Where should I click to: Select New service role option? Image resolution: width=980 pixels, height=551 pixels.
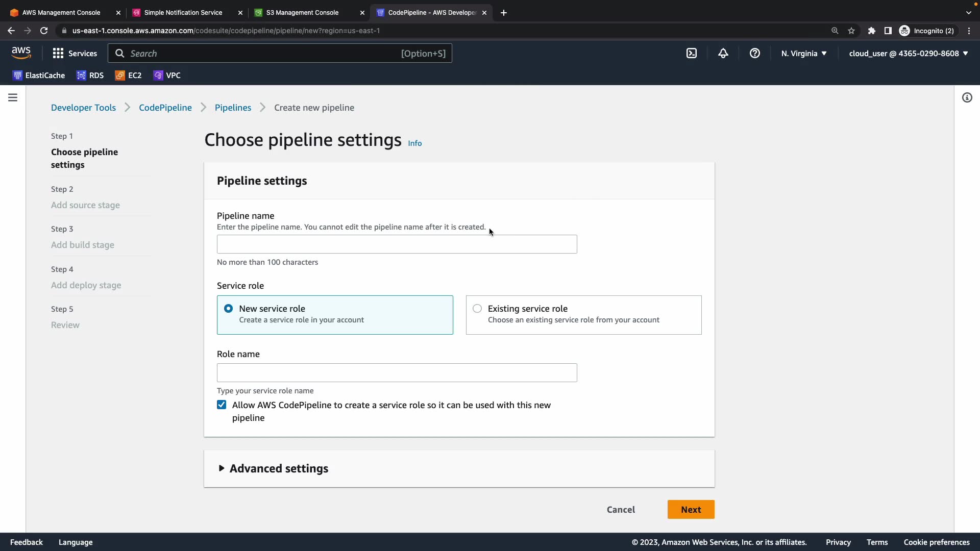pos(228,309)
